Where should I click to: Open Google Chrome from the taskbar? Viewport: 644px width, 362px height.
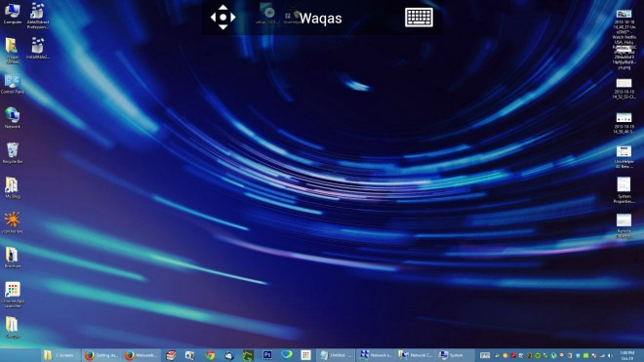pyautogui.click(x=210, y=355)
